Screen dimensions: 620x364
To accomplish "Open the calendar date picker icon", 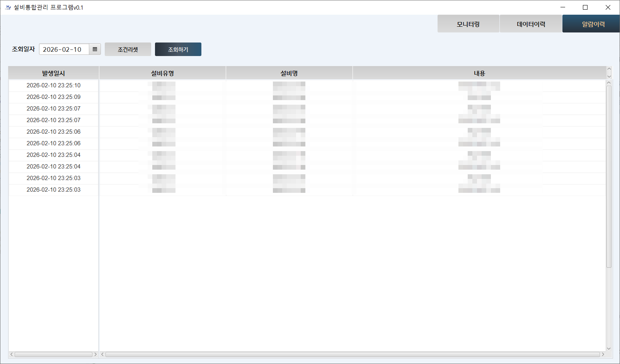I will coord(95,49).
